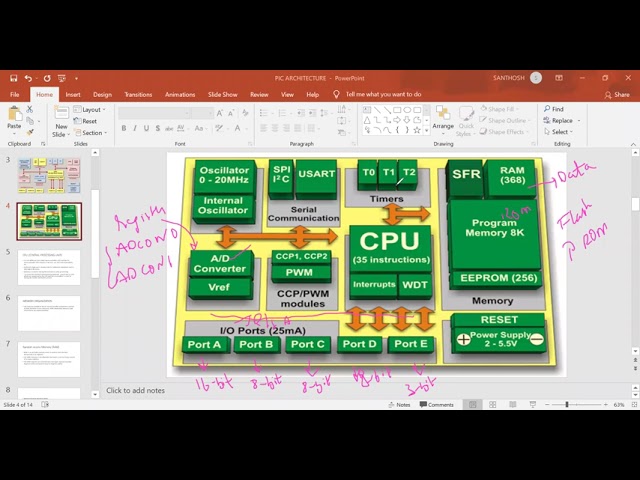Toggle the Notes pane from status bar
Image resolution: width=640 pixels, height=480 pixels.
[x=399, y=404]
